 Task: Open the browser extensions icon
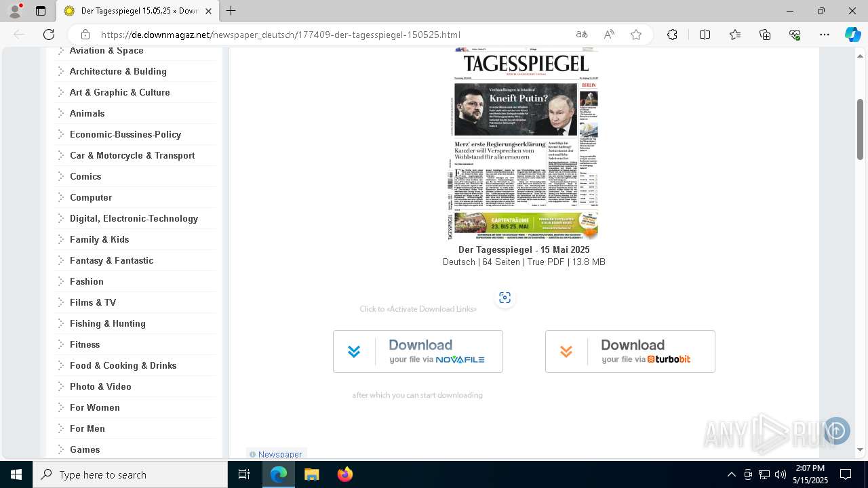(x=672, y=35)
